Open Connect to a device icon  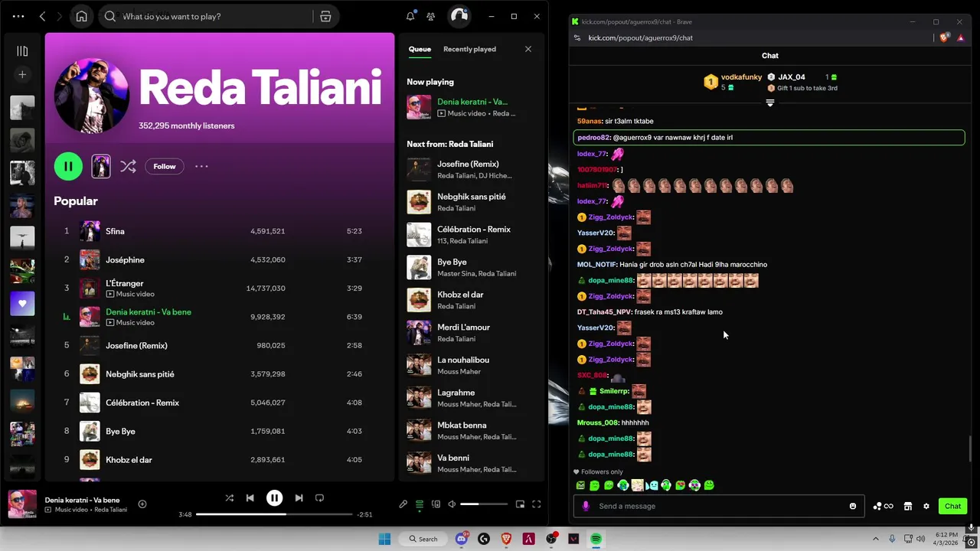point(436,504)
